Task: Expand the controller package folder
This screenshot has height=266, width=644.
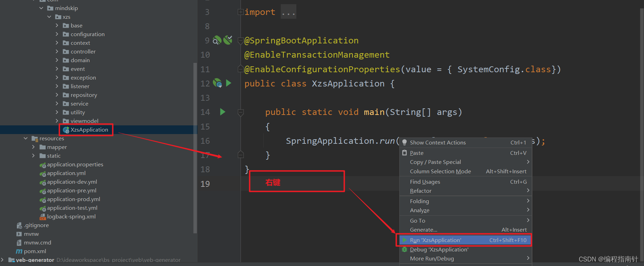Action: pyautogui.click(x=57, y=51)
